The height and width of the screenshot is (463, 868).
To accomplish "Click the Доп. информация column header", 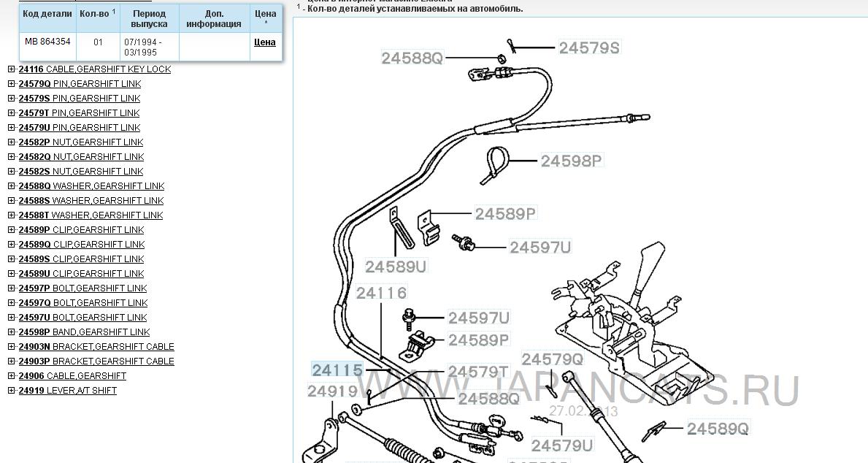I will 214,18.
